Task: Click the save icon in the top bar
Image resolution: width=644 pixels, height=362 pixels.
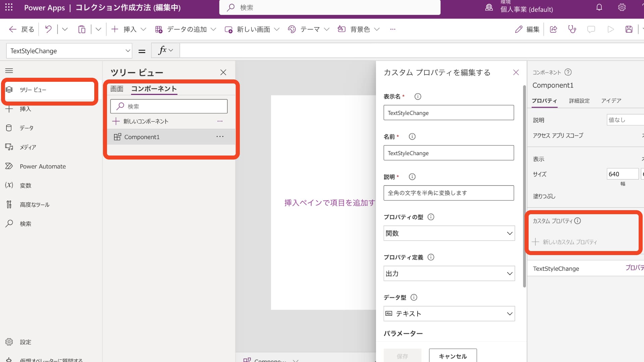Action: coord(629,29)
